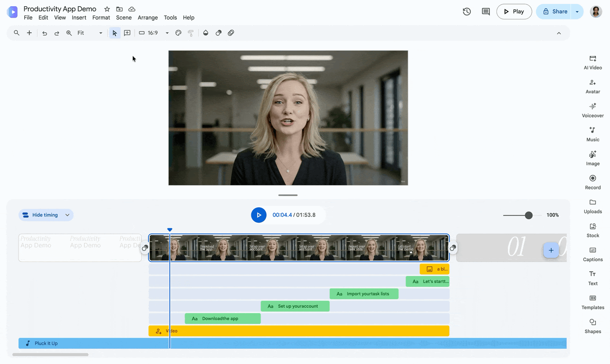610x364 pixels.
Task: Open the Arrange menu
Action: tap(148, 18)
